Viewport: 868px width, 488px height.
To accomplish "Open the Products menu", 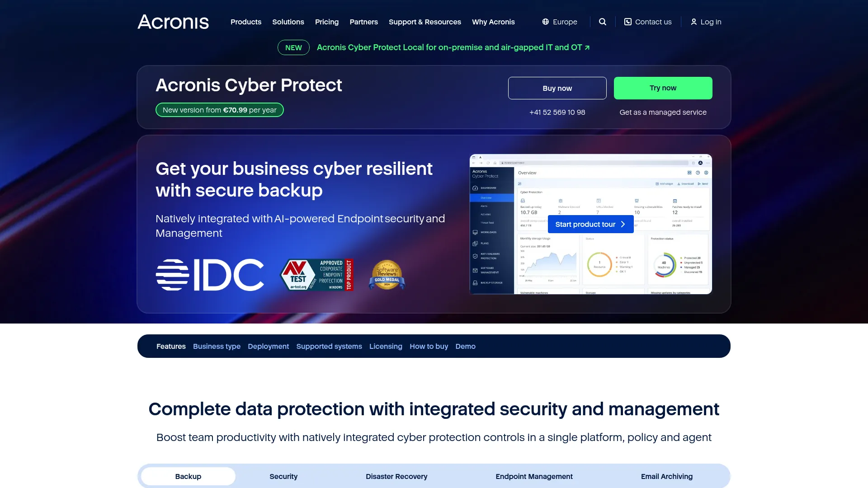I will click(x=246, y=22).
